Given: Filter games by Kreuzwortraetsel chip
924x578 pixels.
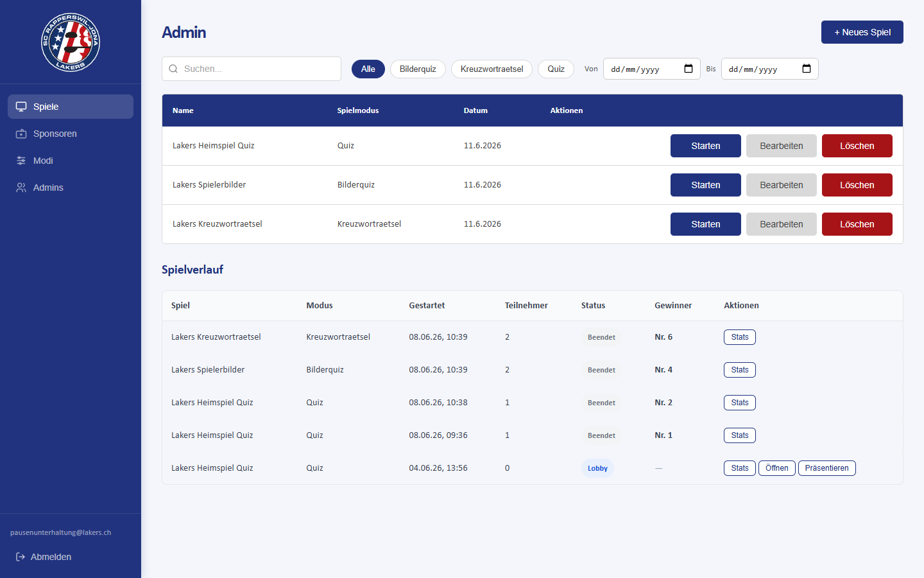Looking at the screenshot, I should [x=492, y=69].
